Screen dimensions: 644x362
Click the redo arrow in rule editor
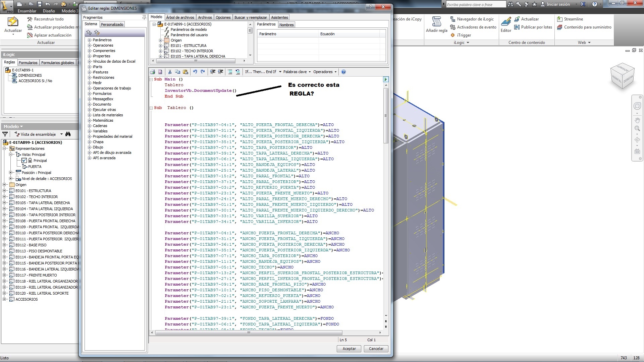[203, 72]
